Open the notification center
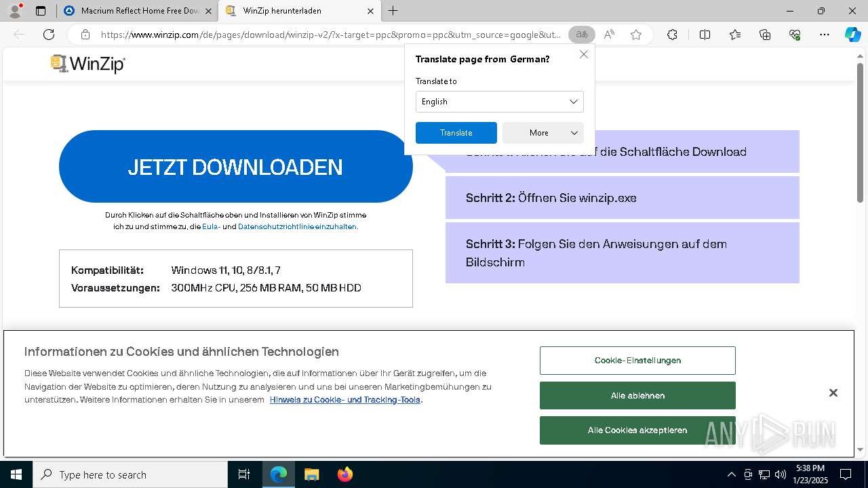868x488 pixels. coord(846,474)
